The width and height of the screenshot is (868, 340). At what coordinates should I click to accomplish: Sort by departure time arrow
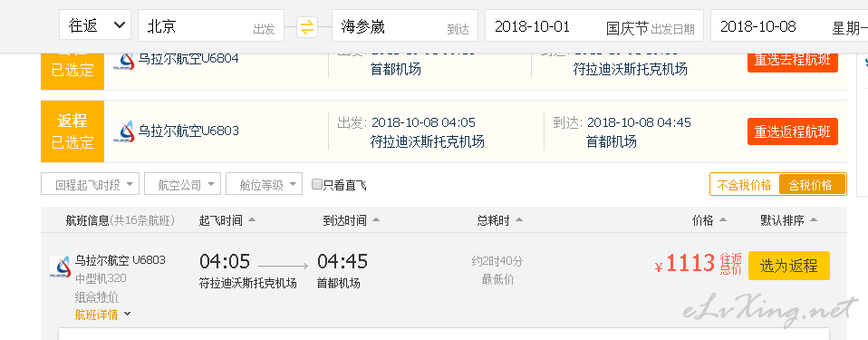pyautogui.click(x=252, y=220)
